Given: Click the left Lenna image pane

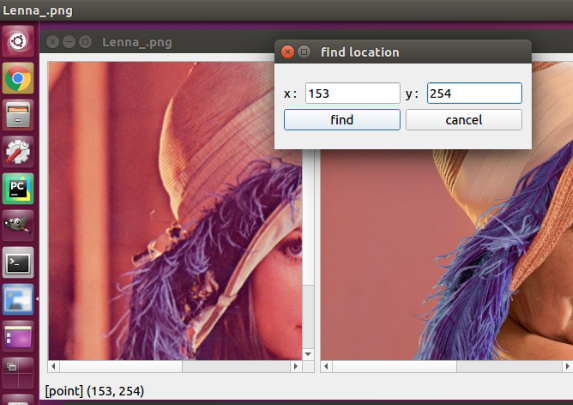Looking at the screenshot, I should tap(175, 211).
